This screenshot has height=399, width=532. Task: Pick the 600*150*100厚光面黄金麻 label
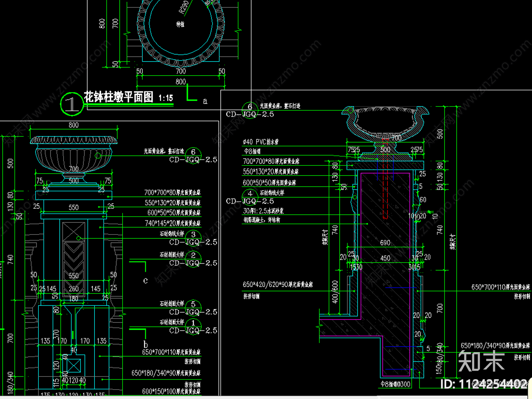coord(171,391)
